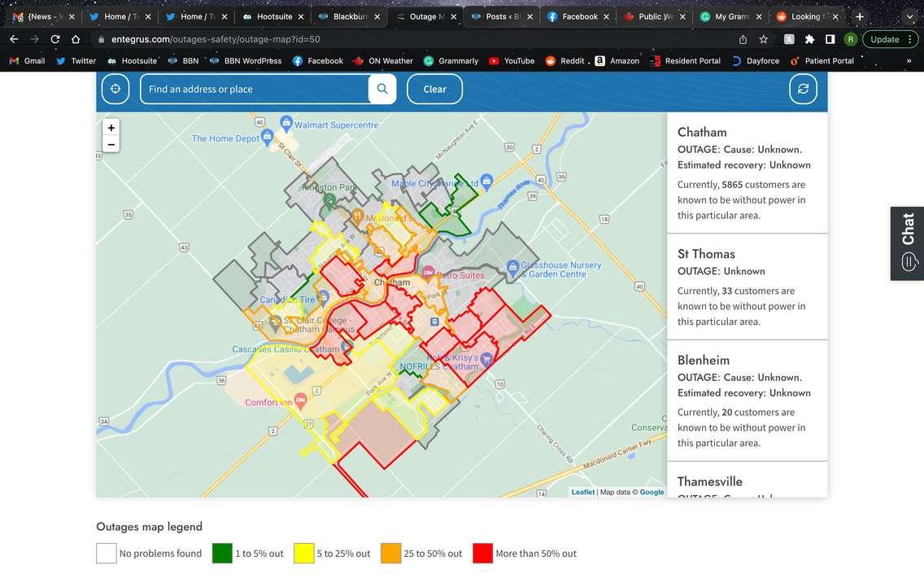Show more bookmarks via overflow chevron
The image size is (924, 578).
909,60
